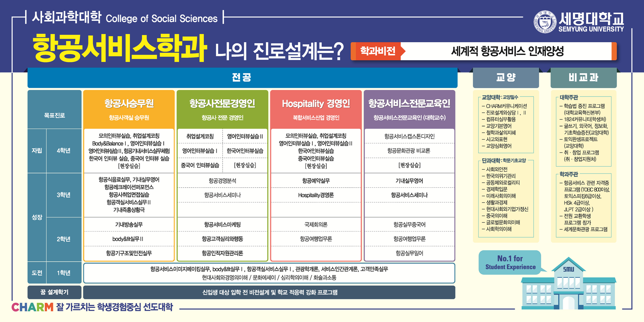Open the 항공사승무원 orange column header

129,109
